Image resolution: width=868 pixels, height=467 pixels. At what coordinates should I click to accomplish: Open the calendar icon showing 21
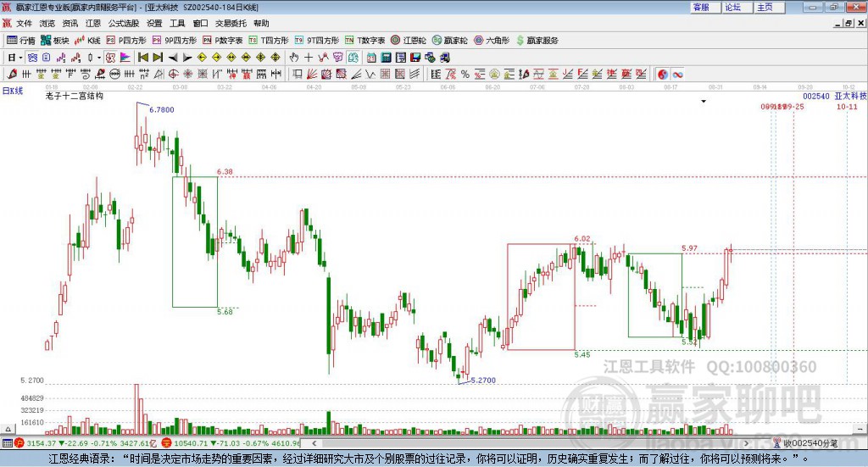(371, 58)
